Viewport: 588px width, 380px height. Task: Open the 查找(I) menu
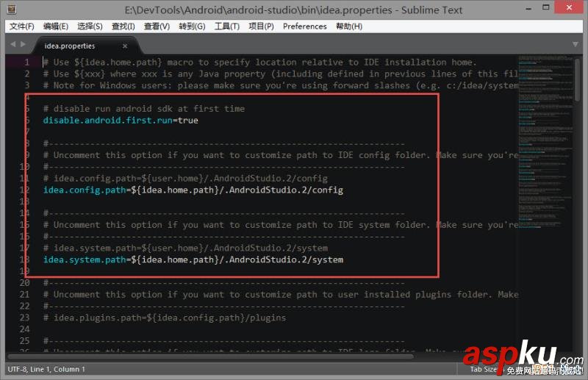point(123,26)
